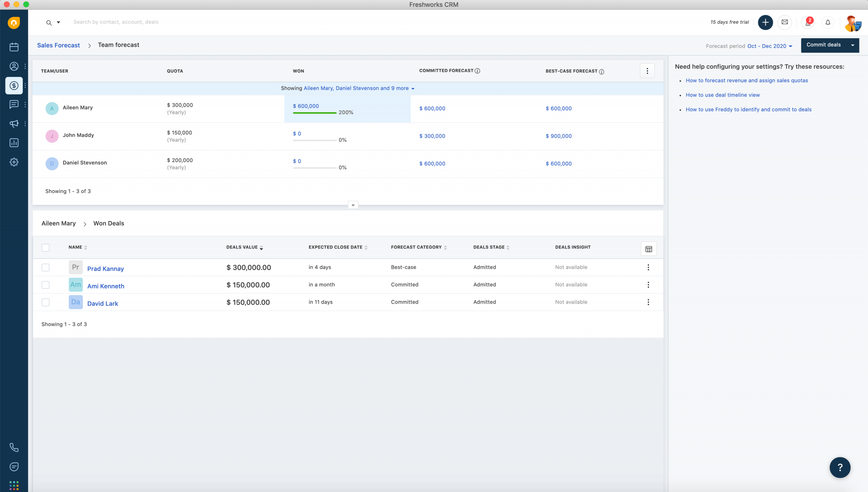Click Aileen Mary's quota attainment progress bar
This screenshot has height=492, width=868.
tap(314, 113)
